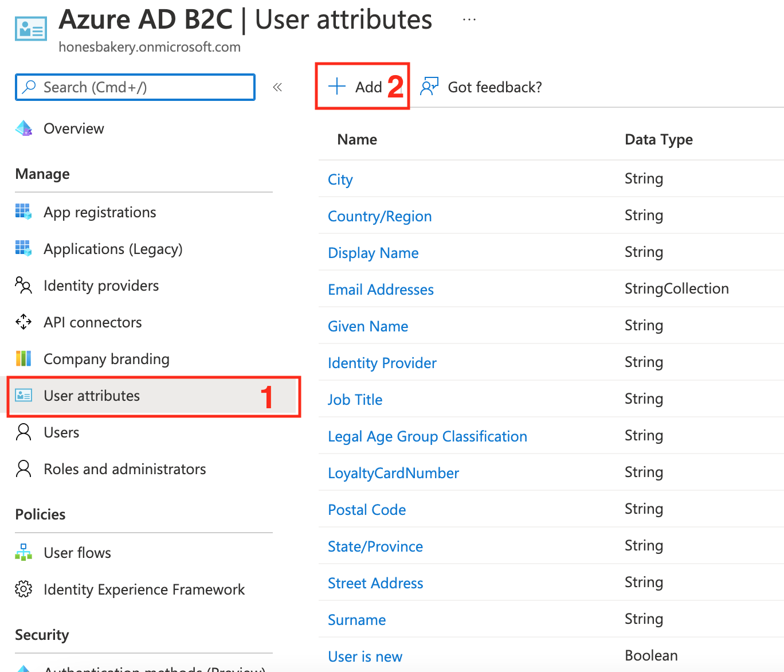Open the User is new attribute
Image resolution: width=784 pixels, height=672 pixels.
tap(365, 657)
